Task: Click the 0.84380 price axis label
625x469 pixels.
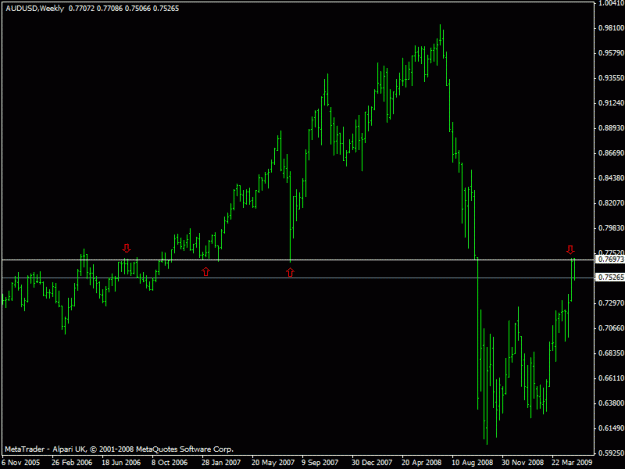Action: (x=611, y=178)
